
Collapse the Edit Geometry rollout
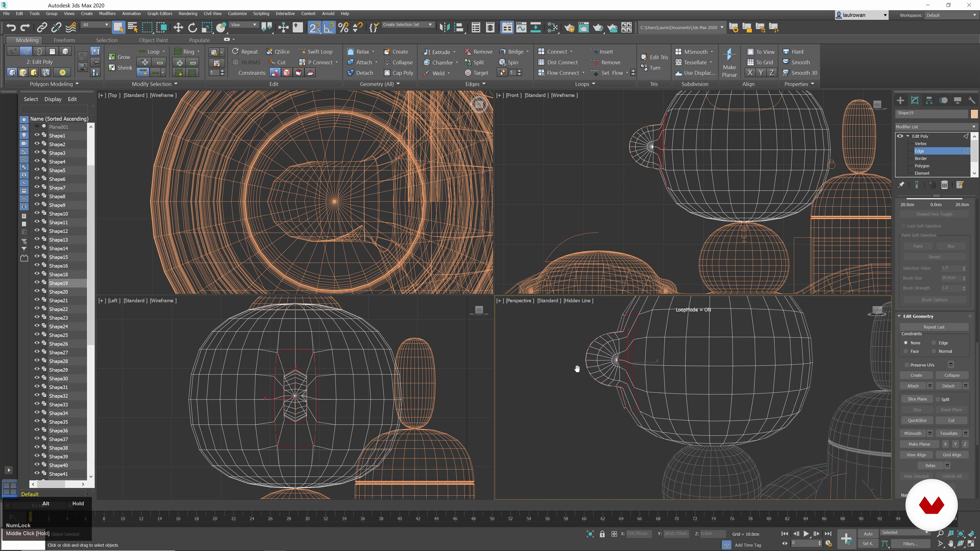[x=899, y=316]
